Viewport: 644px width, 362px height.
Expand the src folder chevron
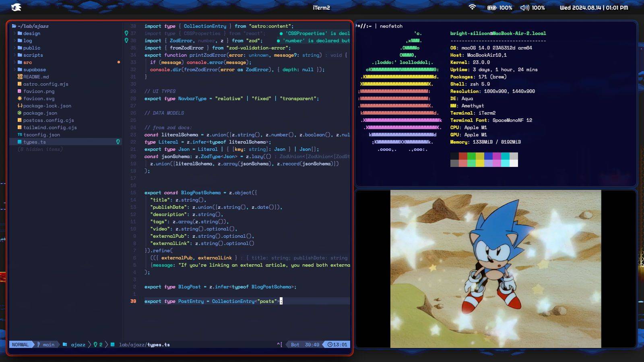(x=14, y=62)
